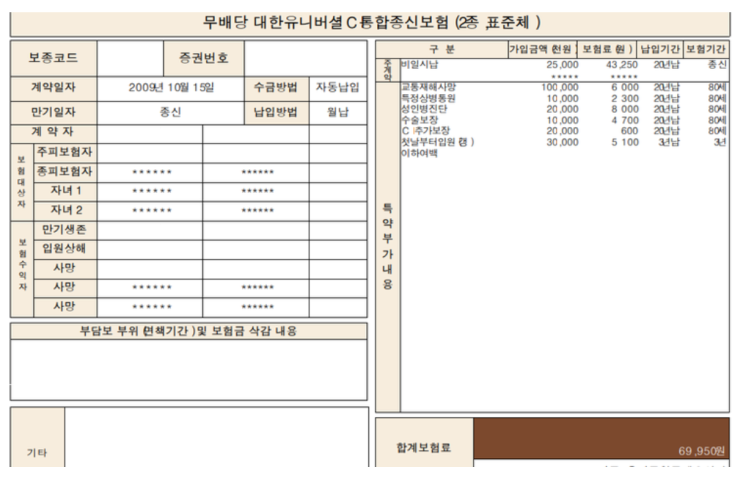Click the vertical 보험대상자 heading
743x478 pixels.
21,181
